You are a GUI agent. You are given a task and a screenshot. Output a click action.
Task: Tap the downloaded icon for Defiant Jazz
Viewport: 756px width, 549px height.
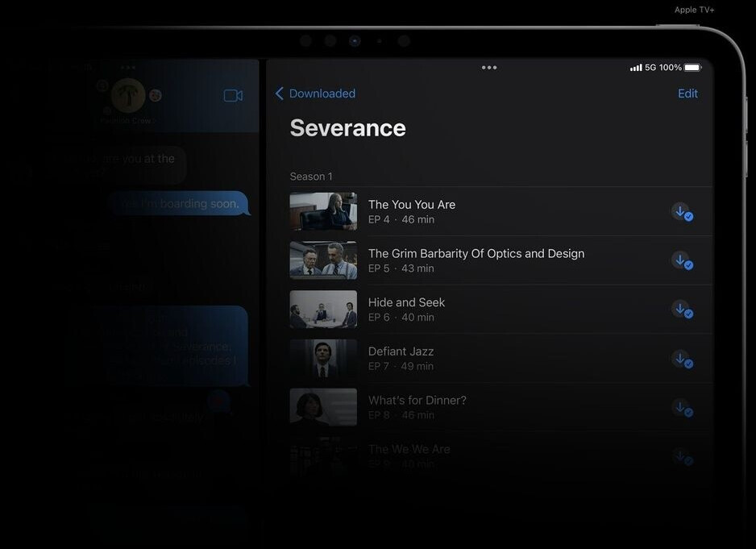pos(682,360)
